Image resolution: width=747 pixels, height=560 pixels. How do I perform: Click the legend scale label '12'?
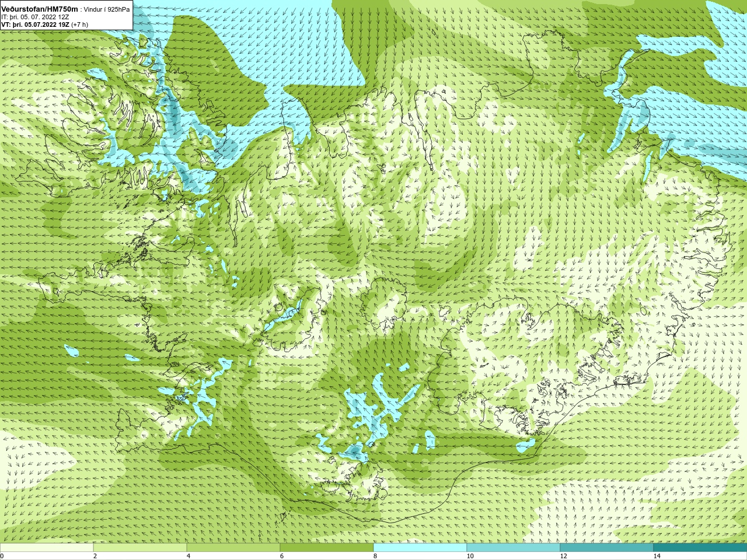coord(563,556)
